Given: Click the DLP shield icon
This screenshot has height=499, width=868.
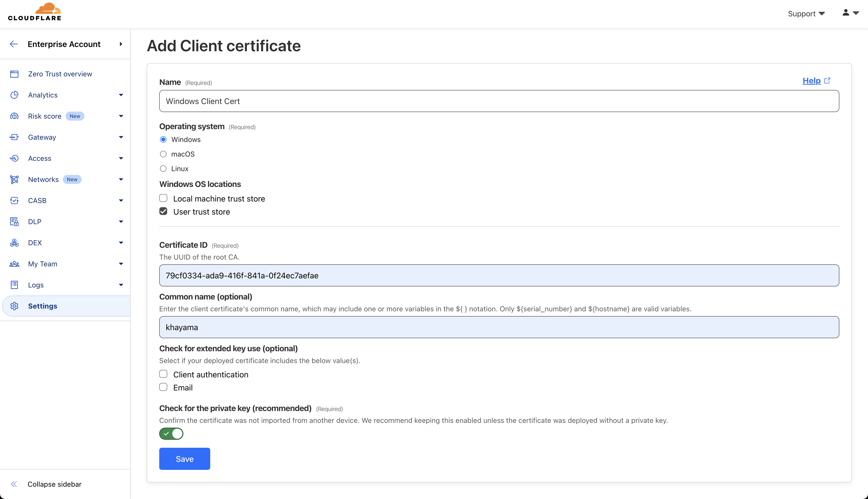Looking at the screenshot, I should tap(14, 221).
